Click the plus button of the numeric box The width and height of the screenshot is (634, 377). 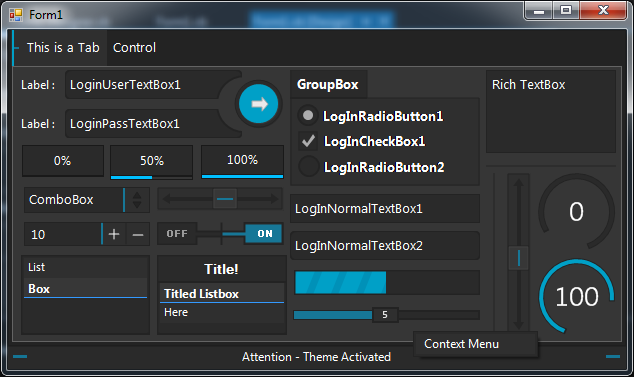114,234
